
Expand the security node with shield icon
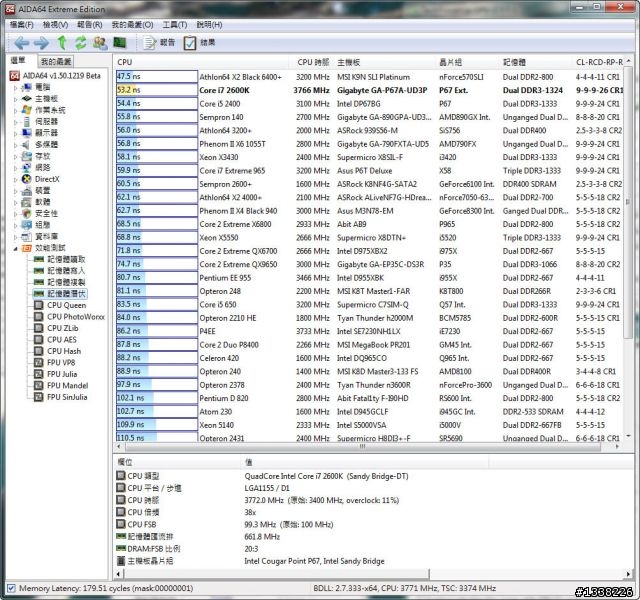16,213
